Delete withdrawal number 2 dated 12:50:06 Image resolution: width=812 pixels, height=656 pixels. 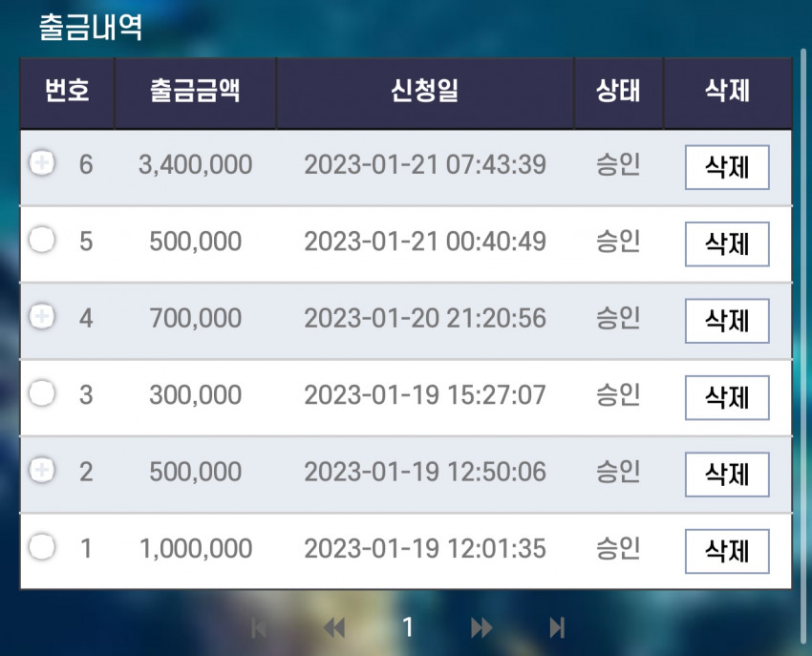pos(727,475)
